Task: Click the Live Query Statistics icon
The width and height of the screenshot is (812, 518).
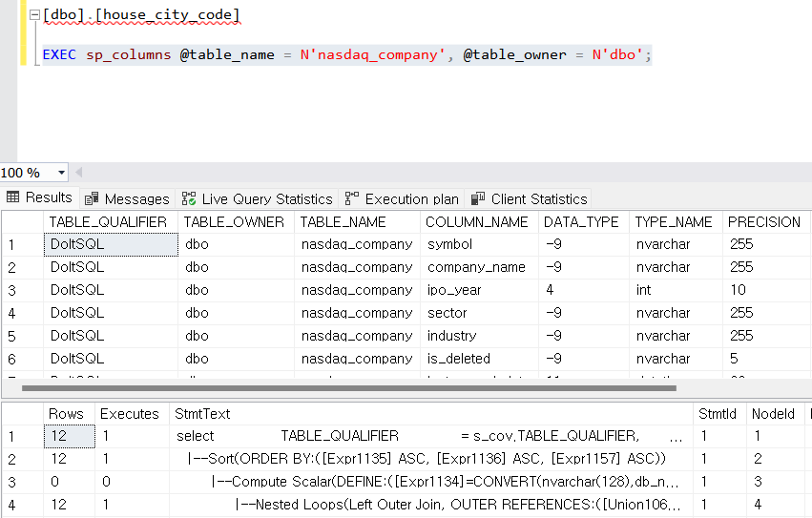Action: coord(189,199)
